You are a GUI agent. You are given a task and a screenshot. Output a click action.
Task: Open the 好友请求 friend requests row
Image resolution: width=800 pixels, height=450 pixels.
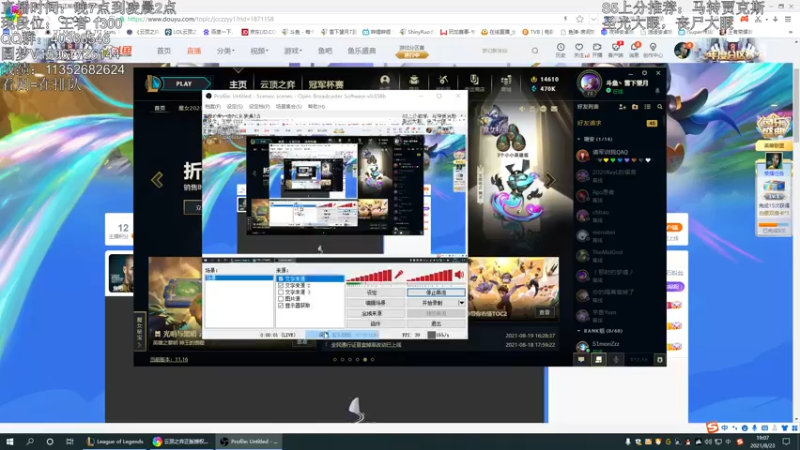618,123
